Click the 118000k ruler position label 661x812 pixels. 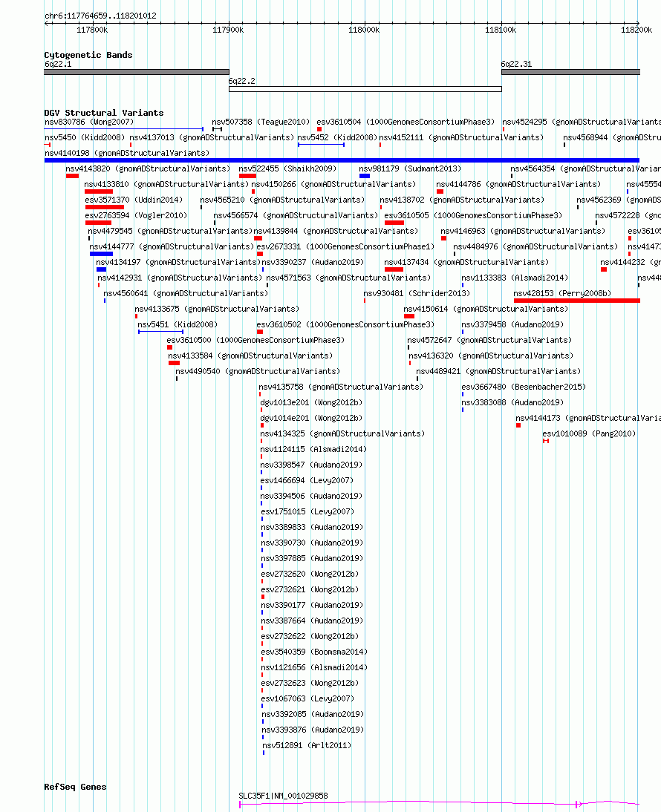pyautogui.click(x=364, y=30)
